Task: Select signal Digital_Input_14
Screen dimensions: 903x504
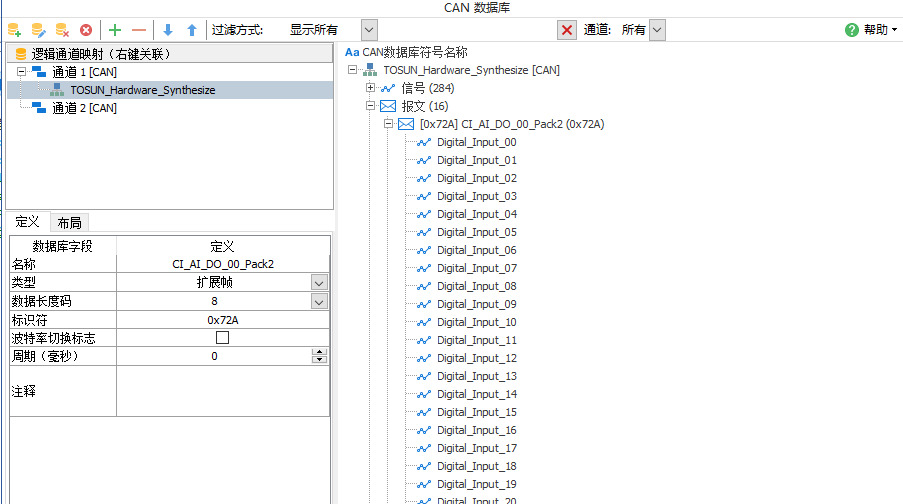Action: (x=476, y=394)
